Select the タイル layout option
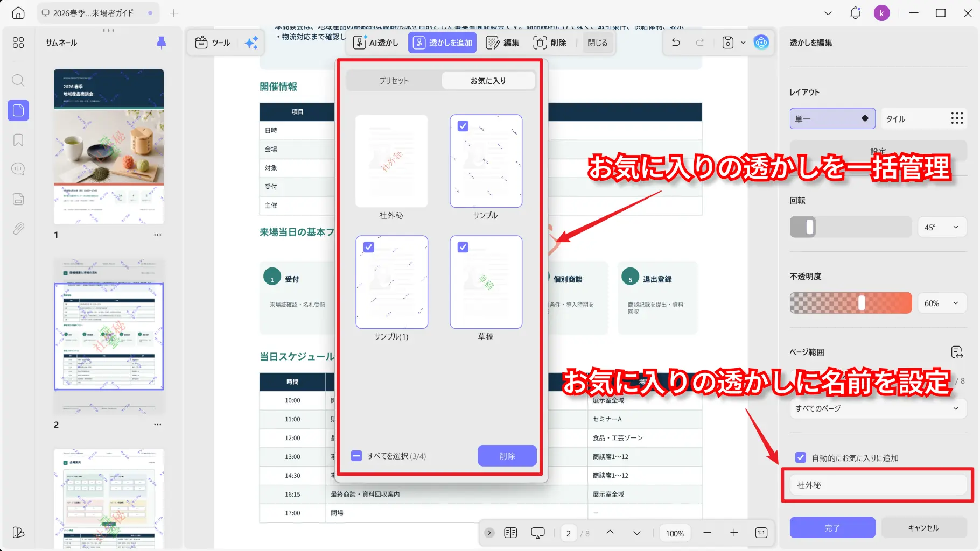 [x=923, y=118]
